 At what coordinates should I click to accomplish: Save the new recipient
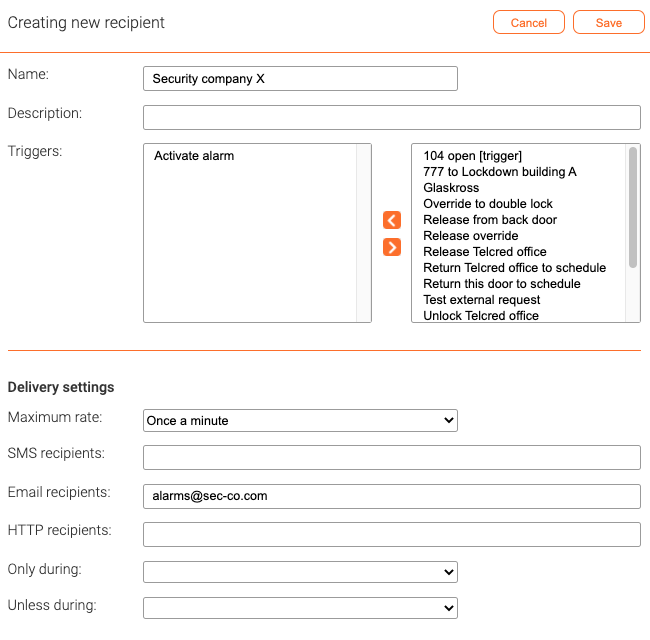pyautogui.click(x=609, y=22)
